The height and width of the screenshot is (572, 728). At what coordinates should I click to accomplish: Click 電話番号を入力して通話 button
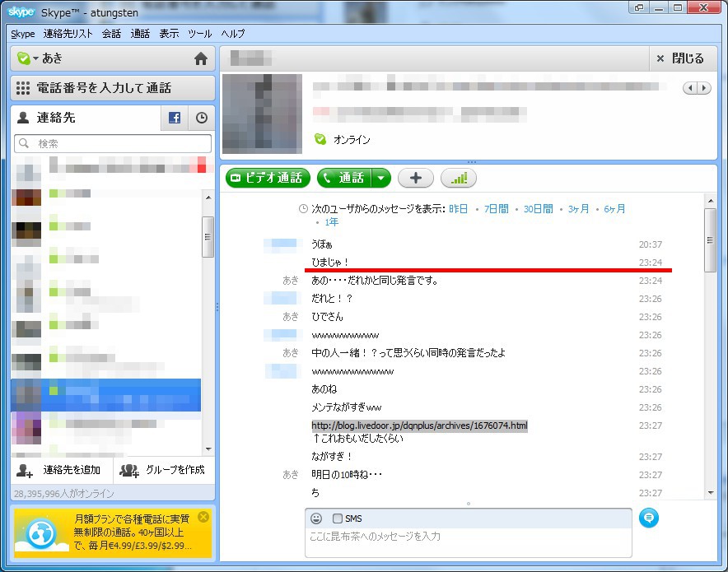tap(113, 88)
